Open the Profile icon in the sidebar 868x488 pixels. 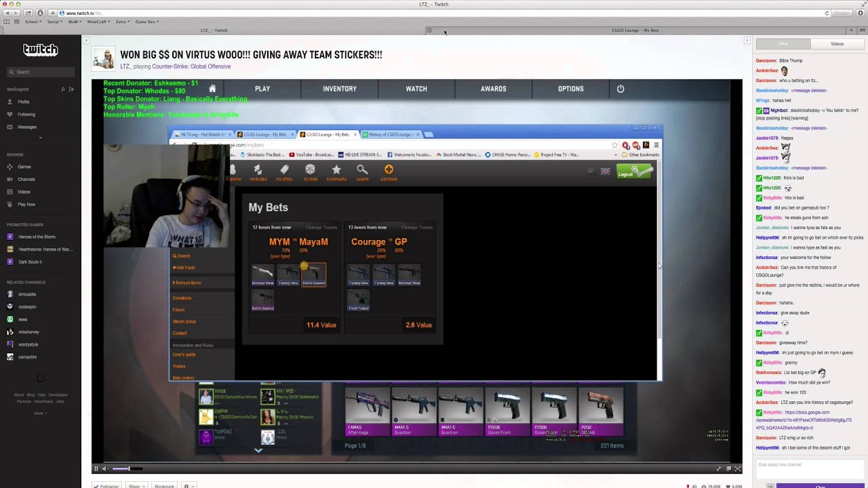tap(10, 102)
